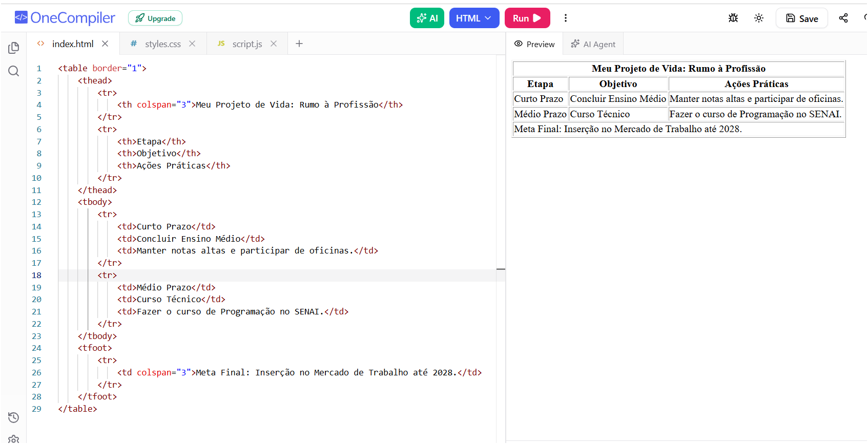
Task: Add a new file with plus icon
Action: click(299, 44)
